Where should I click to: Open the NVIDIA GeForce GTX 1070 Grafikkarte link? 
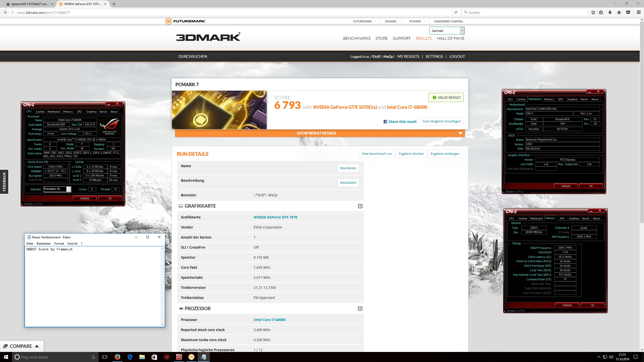(x=275, y=217)
